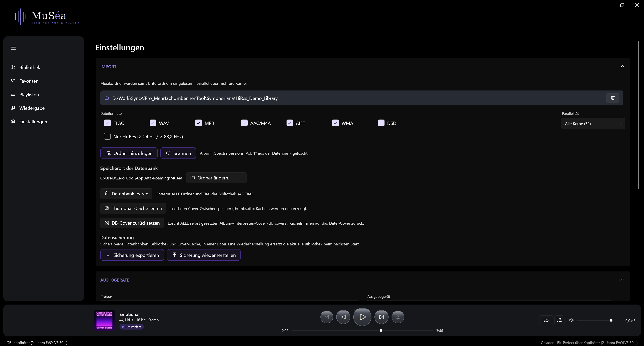The image size is (644, 346).
Task: Click the Playlisten list icon
Action: tap(13, 94)
